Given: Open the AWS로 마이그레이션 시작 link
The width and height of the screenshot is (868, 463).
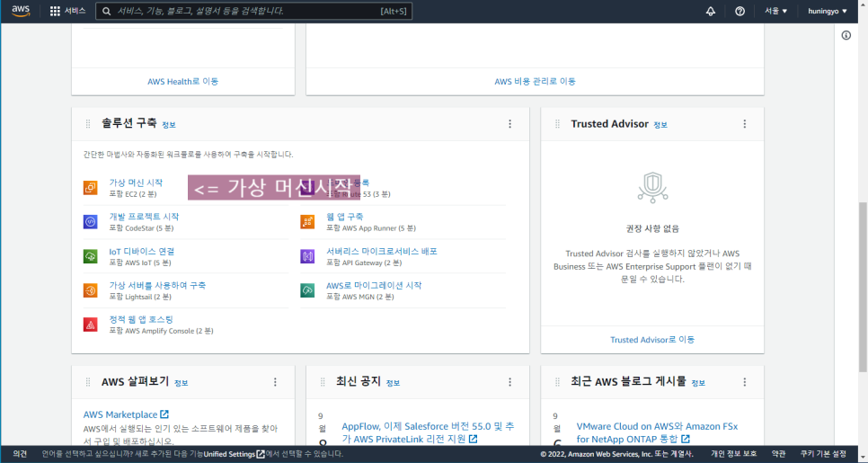Looking at the screenshot, I should tap(374, 285).
